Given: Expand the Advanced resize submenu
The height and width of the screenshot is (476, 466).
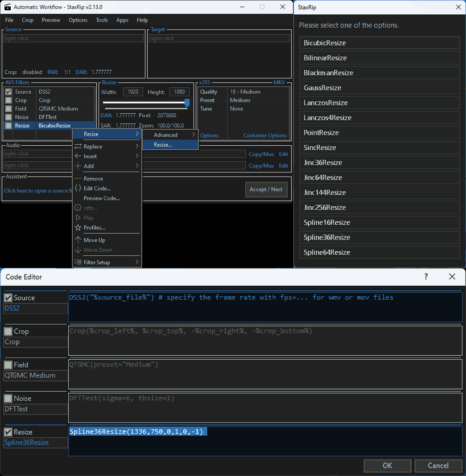Looking at the screenshot, I should click(170, 135).
